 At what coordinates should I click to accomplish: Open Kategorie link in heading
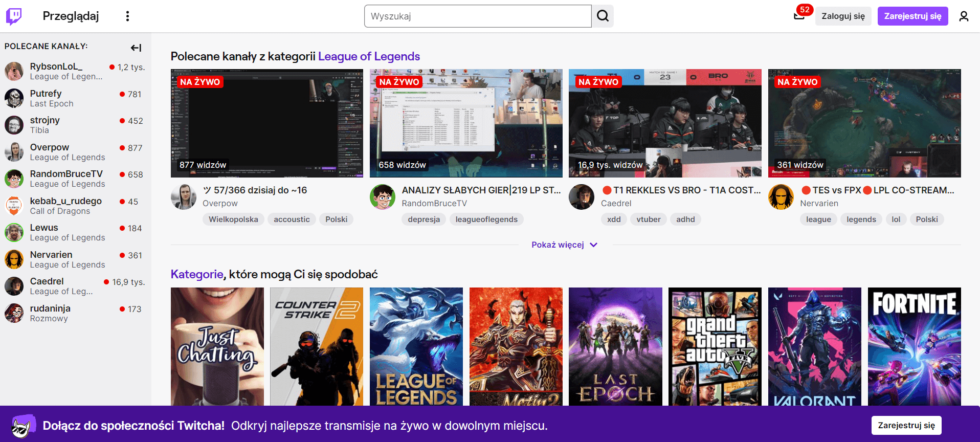197,274
